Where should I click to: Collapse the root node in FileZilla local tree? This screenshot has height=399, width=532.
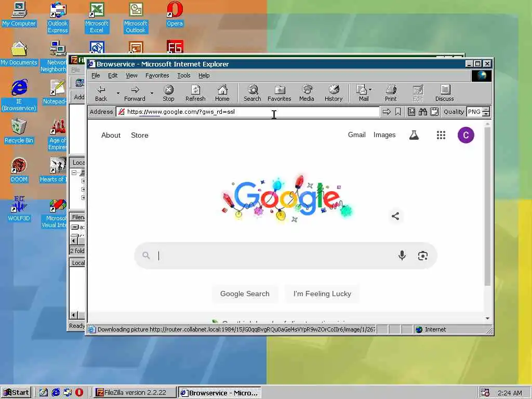click(74, 172)
